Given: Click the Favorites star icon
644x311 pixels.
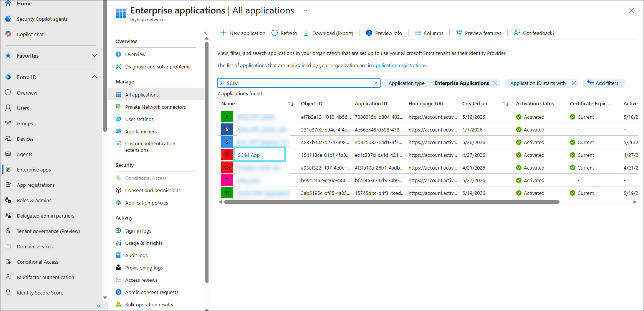Looking at the screenshot, I should pyautogui.click(x=8, y=56).
